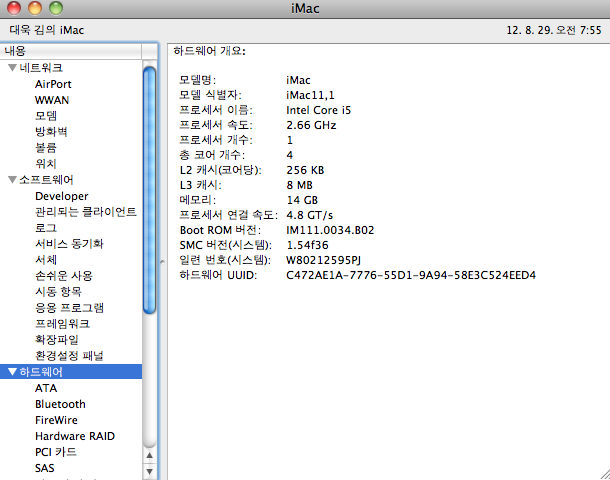Select Bluetooth under 하드웨어

60,404
